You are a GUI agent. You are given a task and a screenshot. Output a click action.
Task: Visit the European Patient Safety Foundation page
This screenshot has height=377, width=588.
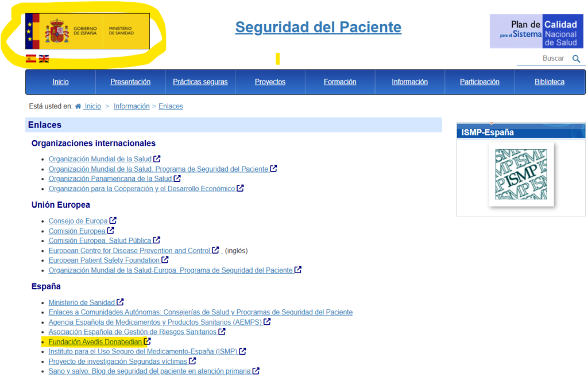(105, 259)
